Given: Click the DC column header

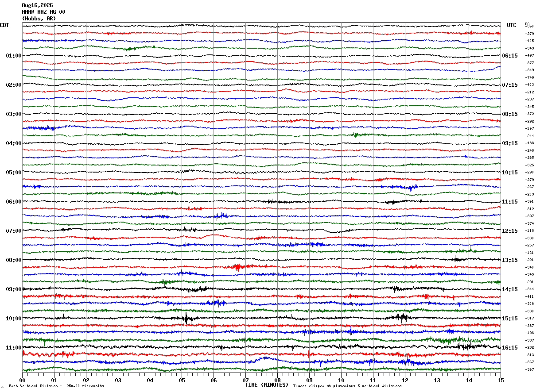Looking at the screenshot, I should (x=527, y=24).
